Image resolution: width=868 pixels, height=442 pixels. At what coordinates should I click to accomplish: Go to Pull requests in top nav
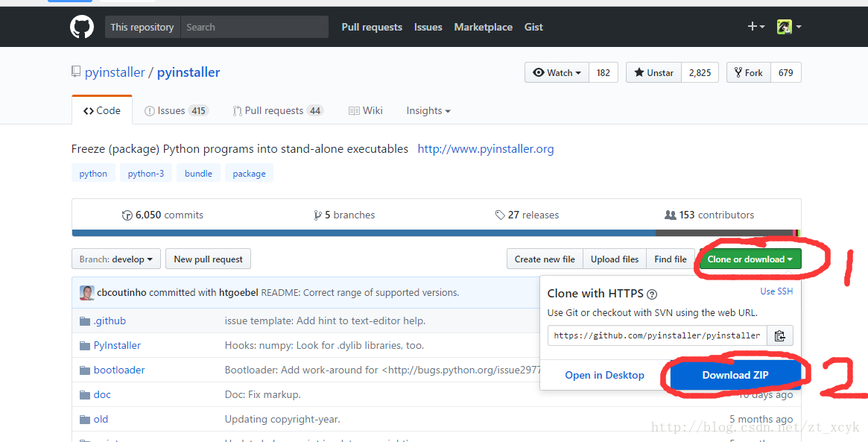[372, 27]
